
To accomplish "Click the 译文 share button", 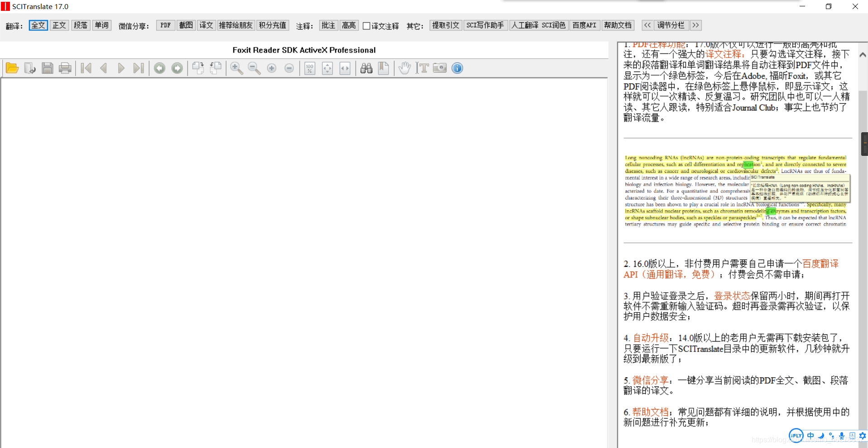I will 206,25.
